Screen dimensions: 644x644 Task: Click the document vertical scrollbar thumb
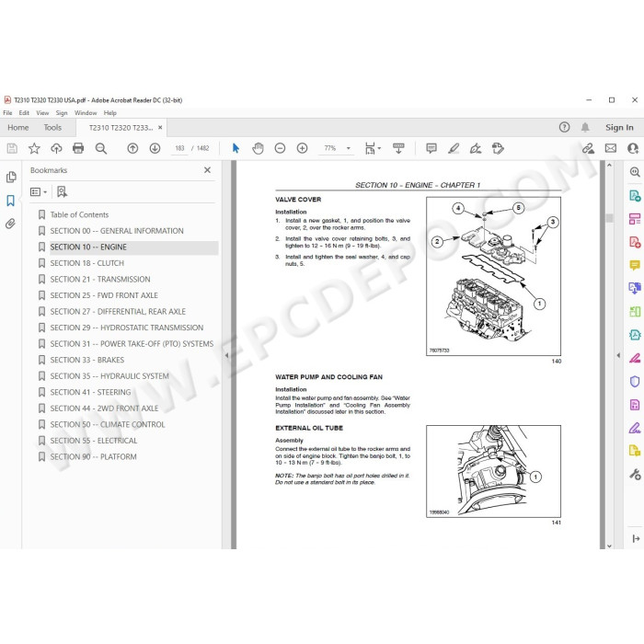pos(609,218)
